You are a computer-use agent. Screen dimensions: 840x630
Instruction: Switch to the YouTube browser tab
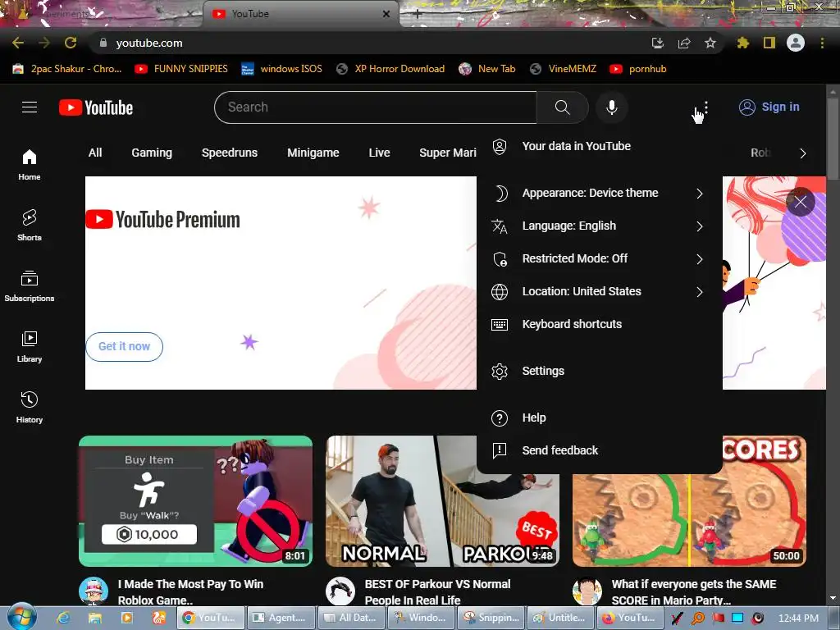tap(300, 14)
